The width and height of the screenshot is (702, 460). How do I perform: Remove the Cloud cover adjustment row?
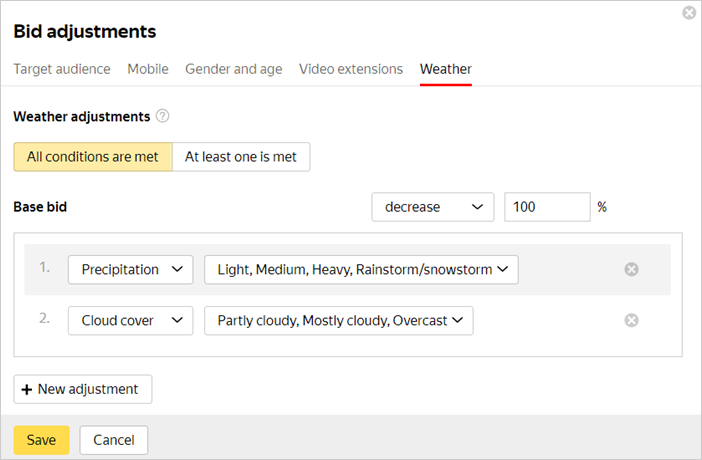tap(631, 320)
